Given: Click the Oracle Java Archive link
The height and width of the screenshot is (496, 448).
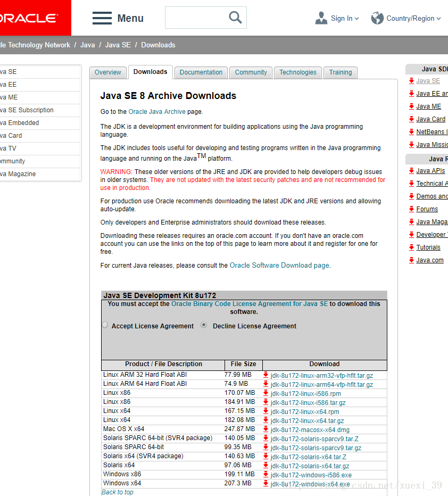Looking at the screenshot, I should click(157, 112).
